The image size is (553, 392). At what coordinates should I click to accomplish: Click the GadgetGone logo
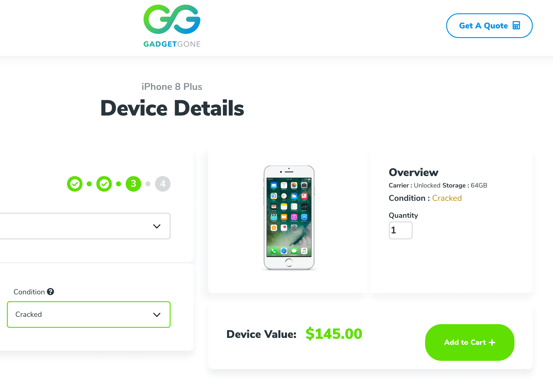click(x=172, y=26)
